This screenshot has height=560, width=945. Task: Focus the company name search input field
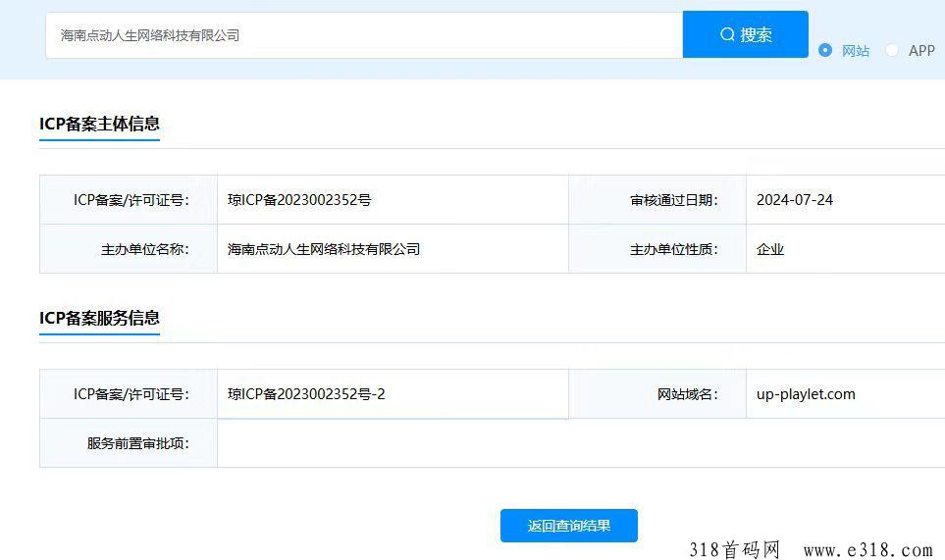pyautogui.click(x=364, y=35)
